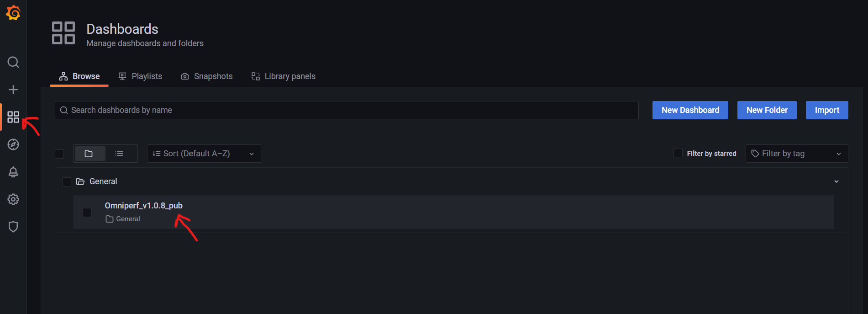Open the Dashboards grid sidebar icon
Viewport: 868px width, 314px height.
click(13, 117)
